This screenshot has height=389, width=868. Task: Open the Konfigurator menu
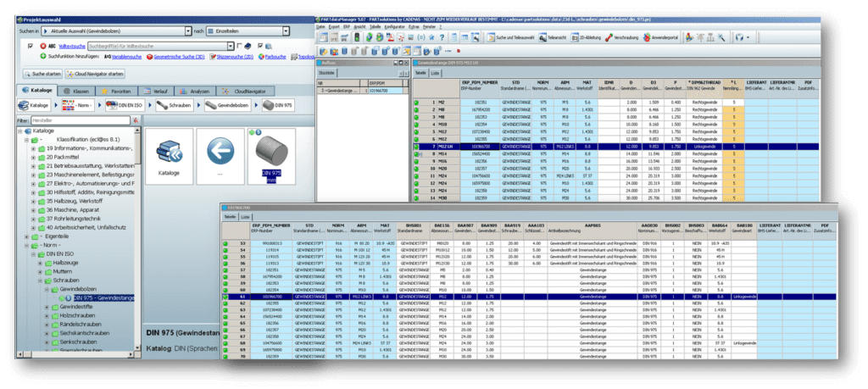point(394,26)
